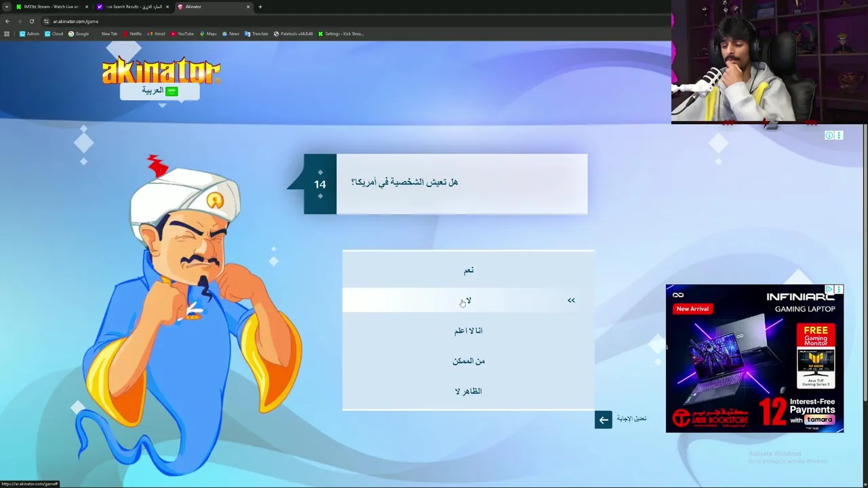Click the Akinator logo

click(161, 71)
